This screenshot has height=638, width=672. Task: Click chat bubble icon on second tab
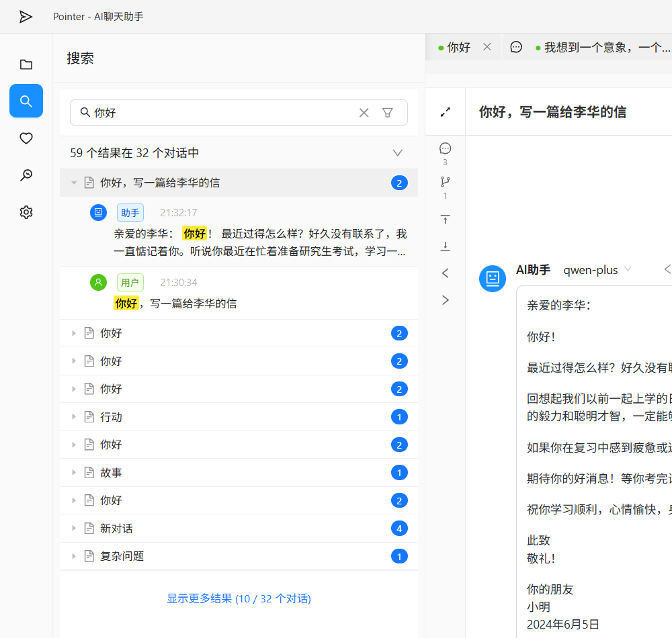(516, 46)
